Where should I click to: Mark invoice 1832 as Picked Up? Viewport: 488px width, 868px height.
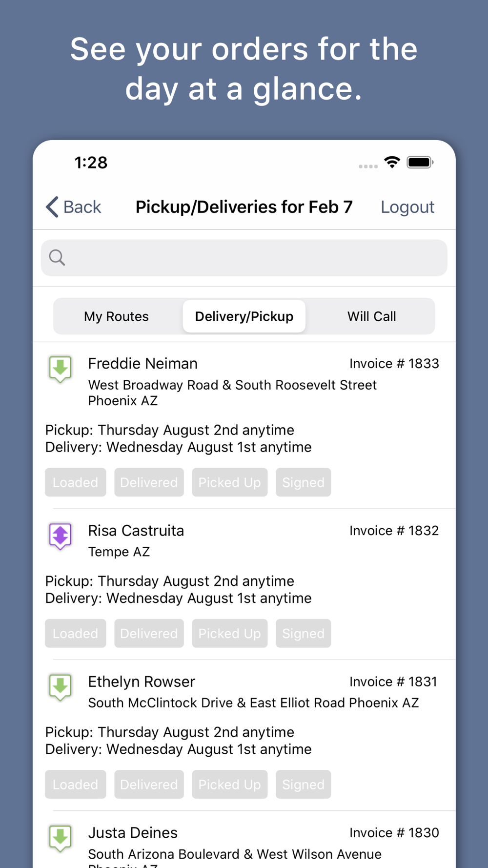coord(230,633)
